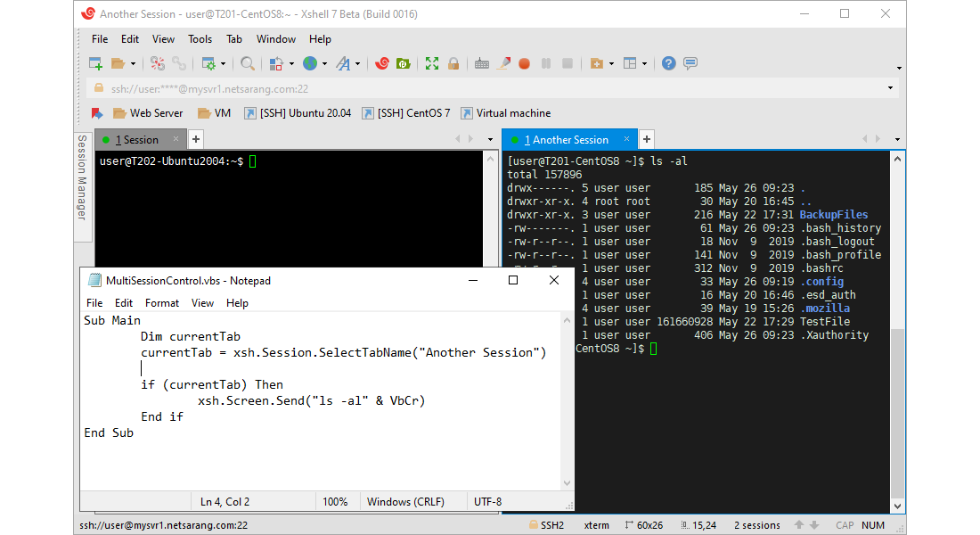This screenshot has height=535, width=980.
Task: Expand the globe encoding dropdown arrow
Action: (x=324, y=64)
